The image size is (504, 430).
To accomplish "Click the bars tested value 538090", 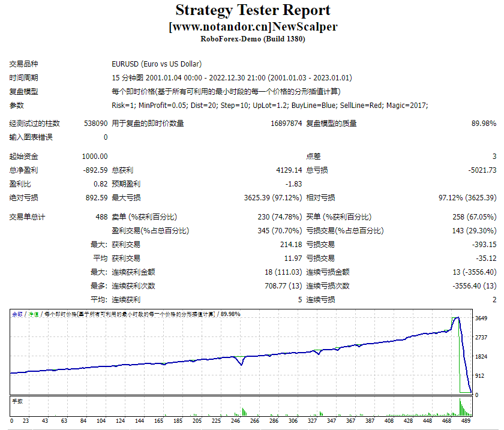I will click(x=96, y=124).
